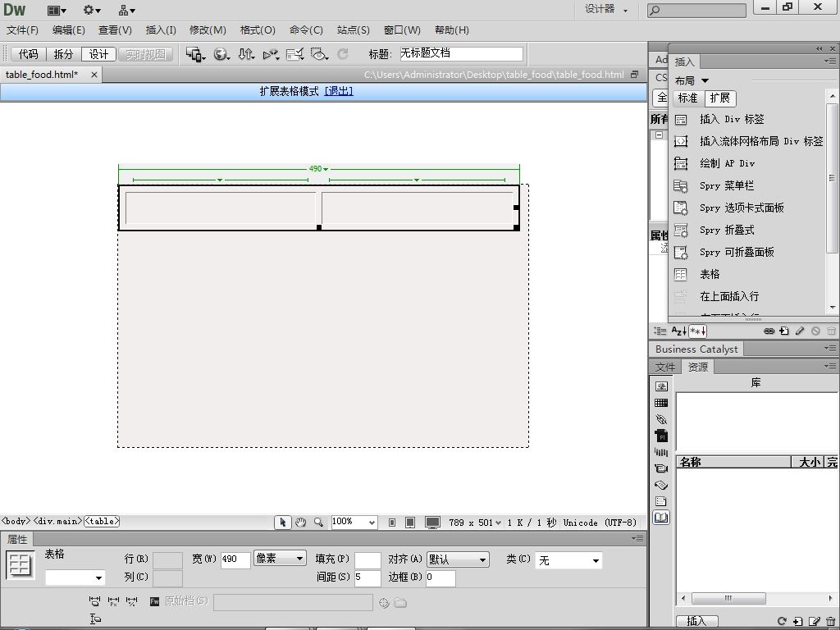Open the 文件(F) menu

tap(22, 30)
